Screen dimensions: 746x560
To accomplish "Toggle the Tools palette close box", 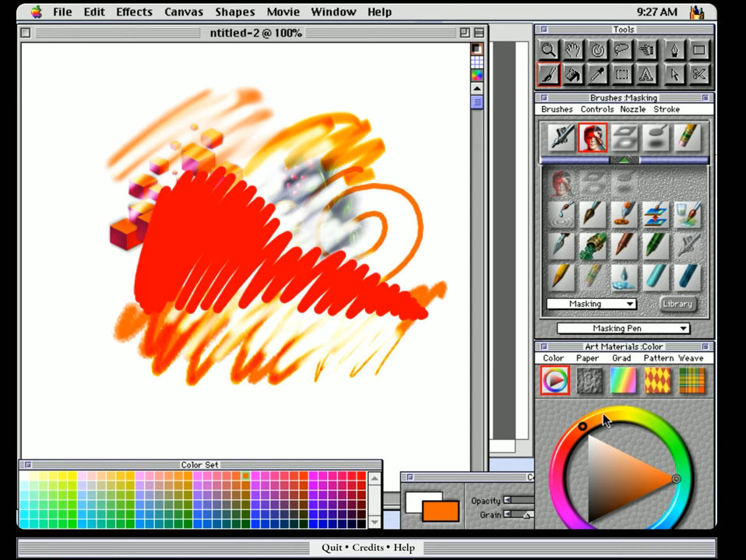I will point(544,30).
